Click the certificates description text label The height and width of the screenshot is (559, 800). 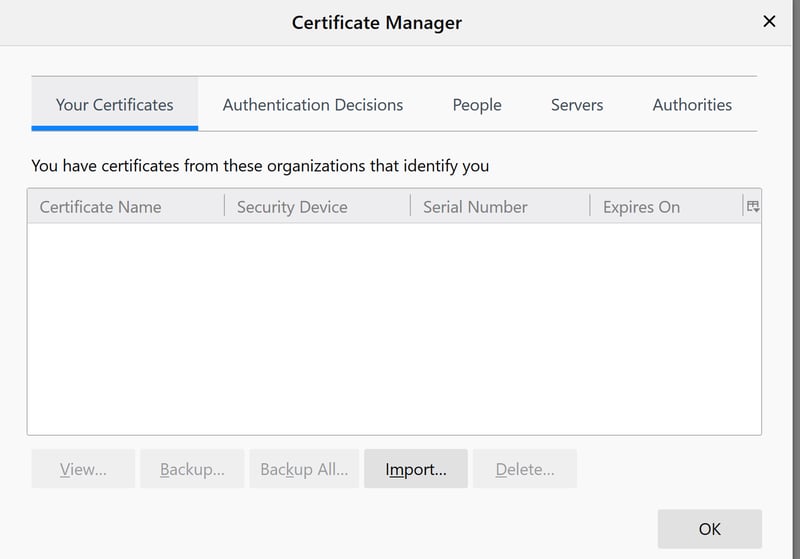[260, 166]
